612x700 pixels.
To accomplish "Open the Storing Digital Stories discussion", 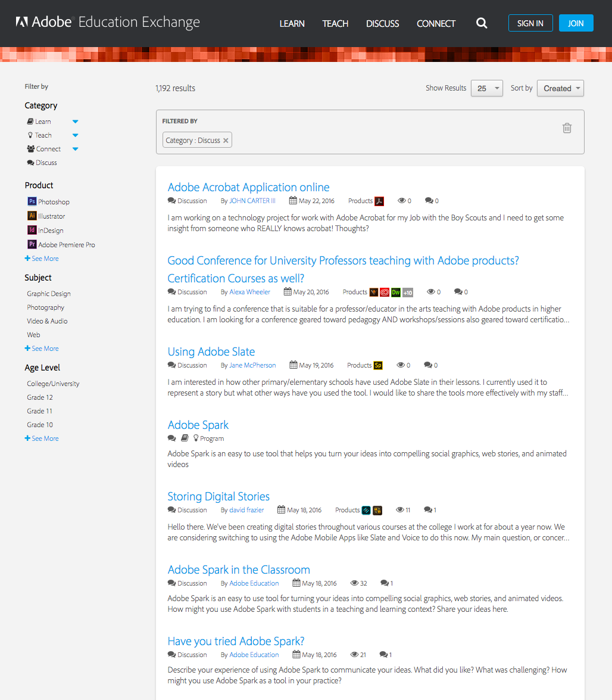I will (x=218, y=496).
